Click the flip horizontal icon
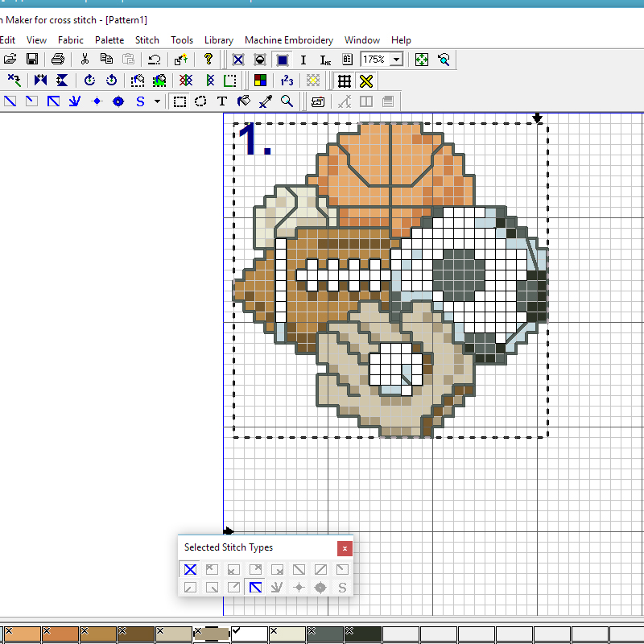This screenshot has height=644, width=644. pyautogui.click(x=41, y=80)
